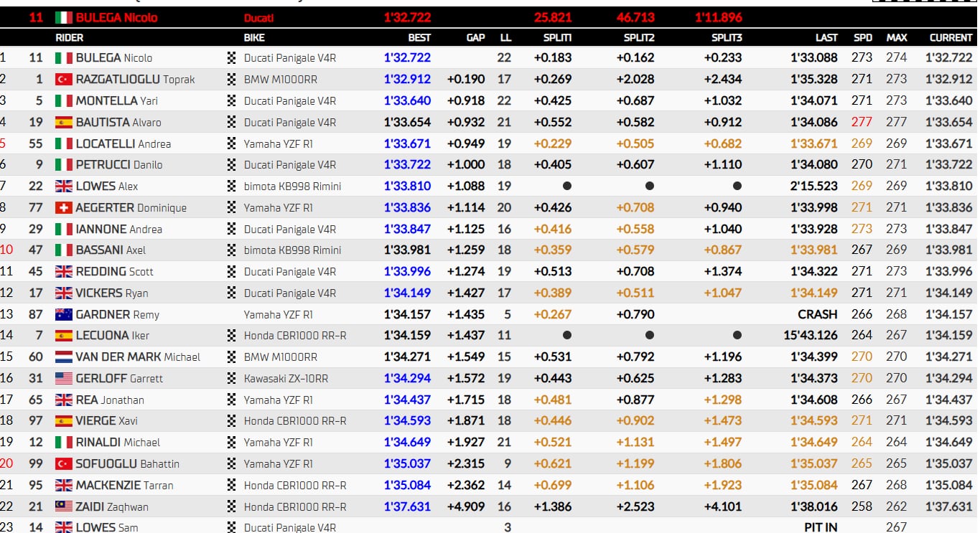The height and width of the screenshot is (533, 980).
Task: Click the checkered flag in LOCATELLI Andrea's row
Action: pos(232,143)
